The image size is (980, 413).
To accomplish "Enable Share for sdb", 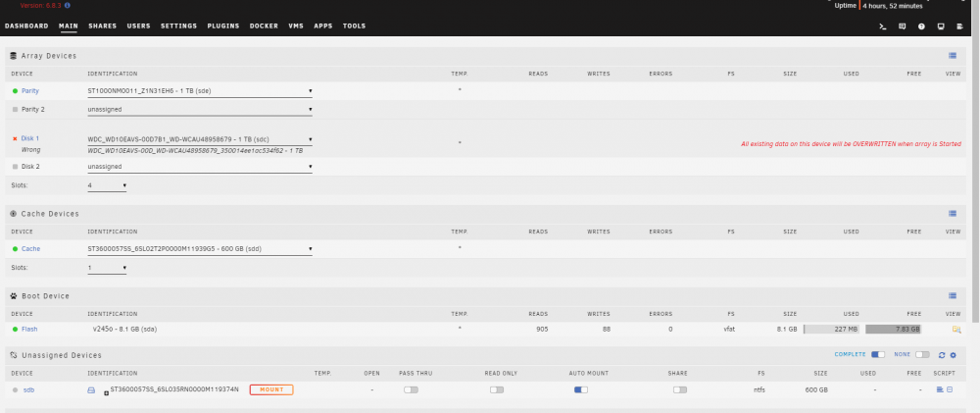I will point(680,389).
